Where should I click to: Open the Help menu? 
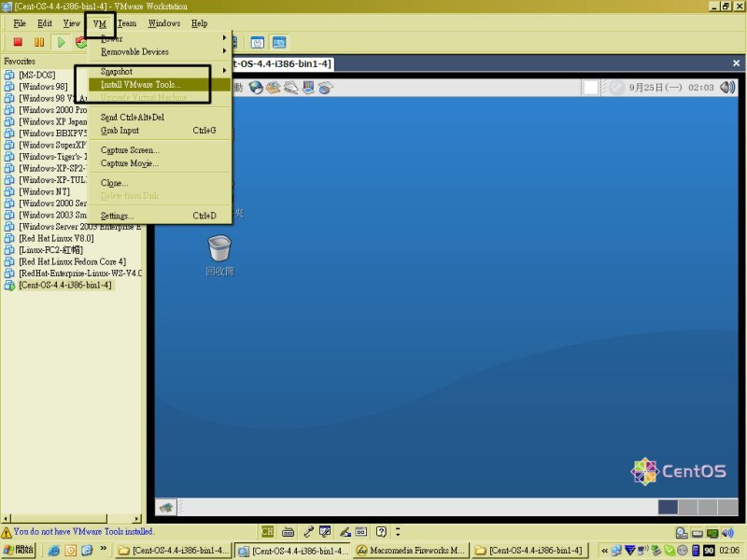pyautogui.click(x=199, y=23)
